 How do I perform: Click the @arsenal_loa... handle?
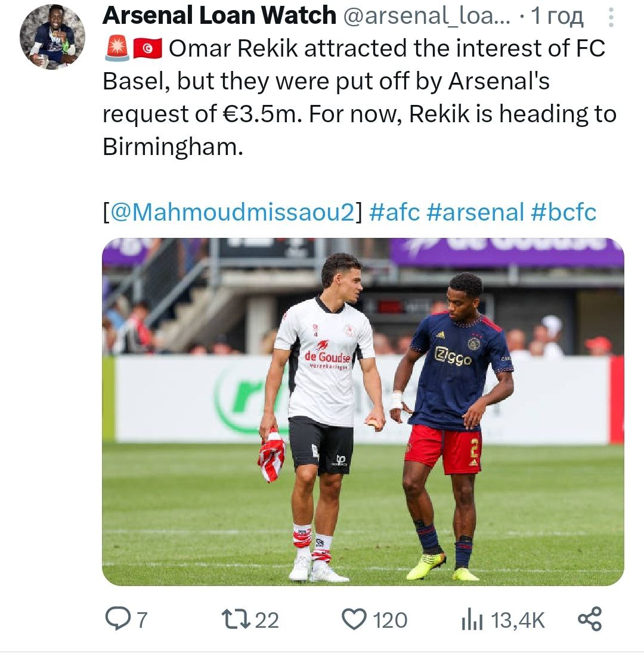click(426, 16)
